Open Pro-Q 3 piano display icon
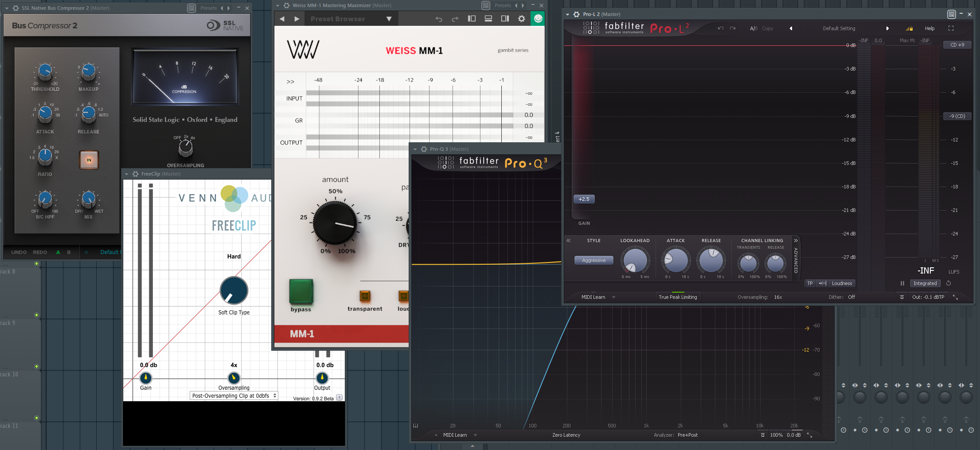980x450 pixels. [x=416, y=426]
